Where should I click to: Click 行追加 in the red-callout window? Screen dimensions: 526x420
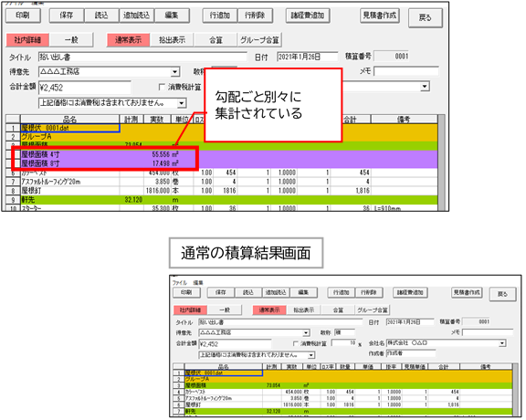click(220, 16)
